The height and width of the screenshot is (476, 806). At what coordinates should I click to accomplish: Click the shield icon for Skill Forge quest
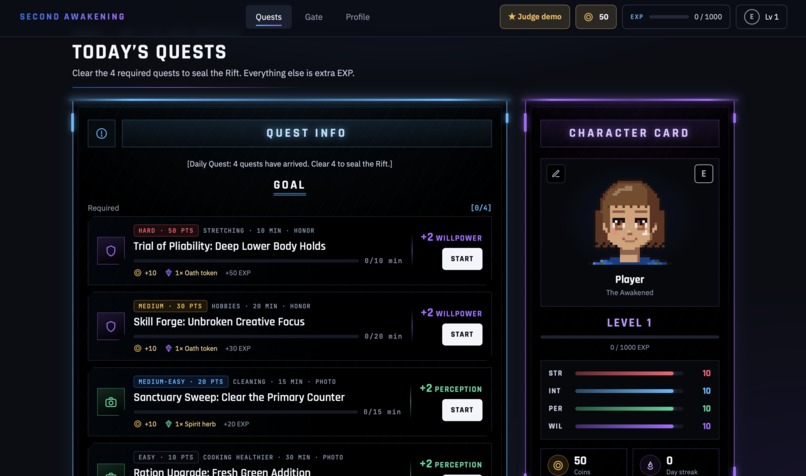[x=111, y=326]
